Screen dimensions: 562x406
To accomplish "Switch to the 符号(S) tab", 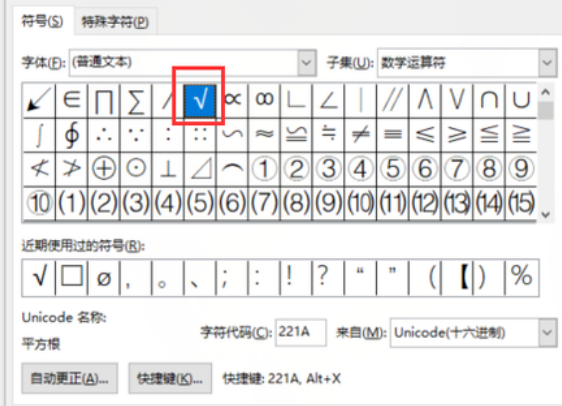I will (x=42, y=21).
